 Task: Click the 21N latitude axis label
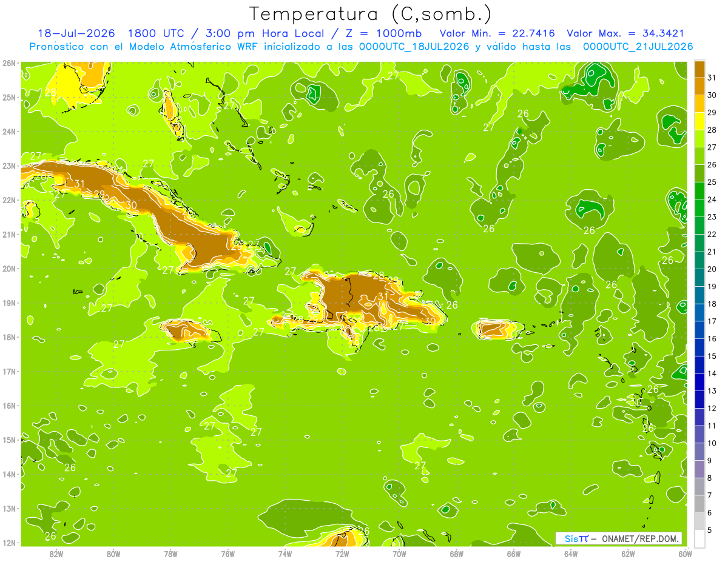coord(8,234)
